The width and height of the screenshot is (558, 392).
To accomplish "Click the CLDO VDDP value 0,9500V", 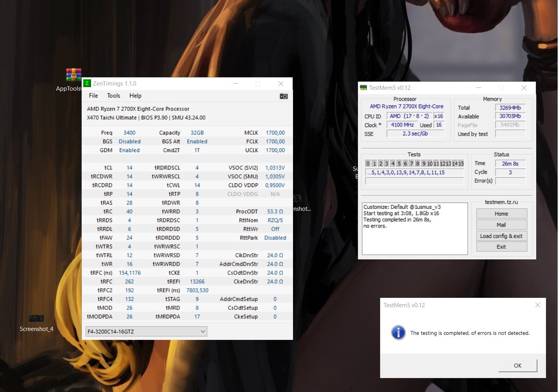I will click(x=275, y=185).
